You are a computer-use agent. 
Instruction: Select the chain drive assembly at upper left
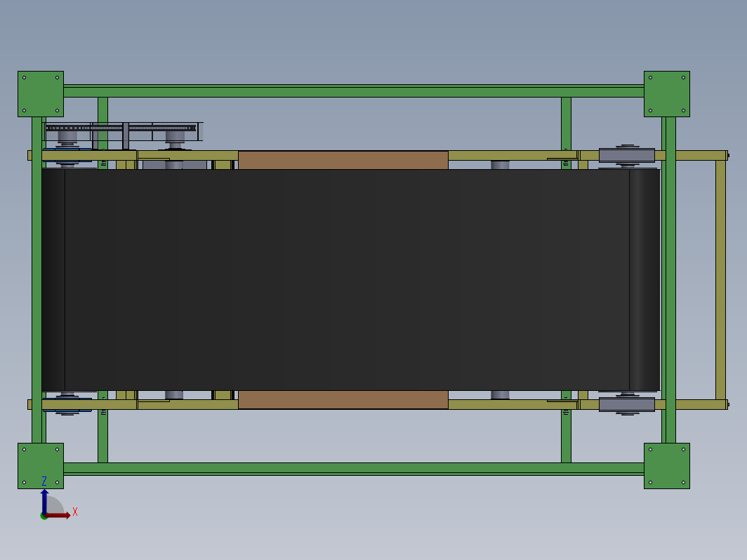[123, 132]
